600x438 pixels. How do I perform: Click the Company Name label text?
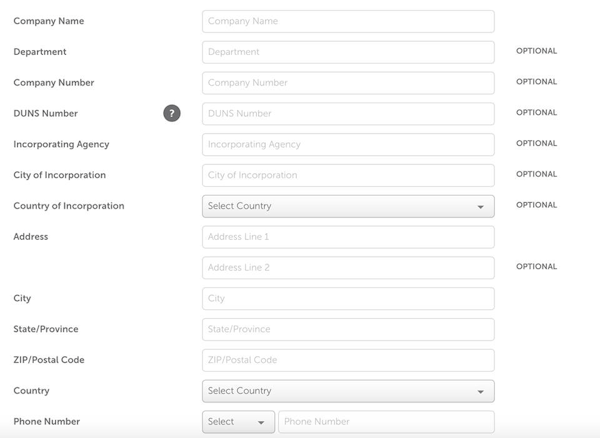[49, 21]
